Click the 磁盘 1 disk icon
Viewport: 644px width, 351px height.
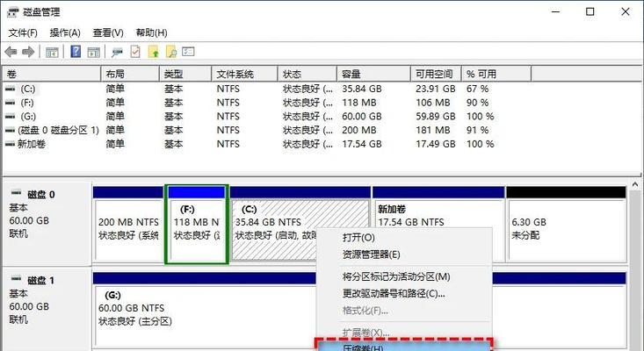[17, 278]
